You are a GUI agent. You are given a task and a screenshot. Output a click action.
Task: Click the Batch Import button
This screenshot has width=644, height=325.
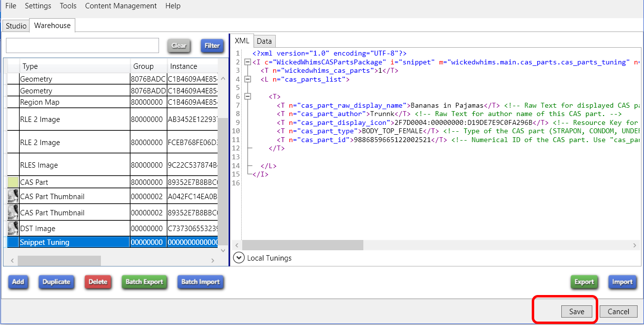200,282
